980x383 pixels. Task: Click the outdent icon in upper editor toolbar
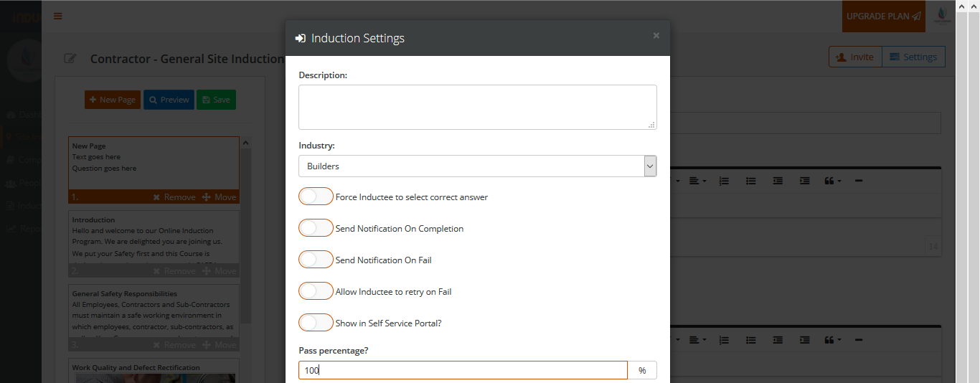pos(778,181)
